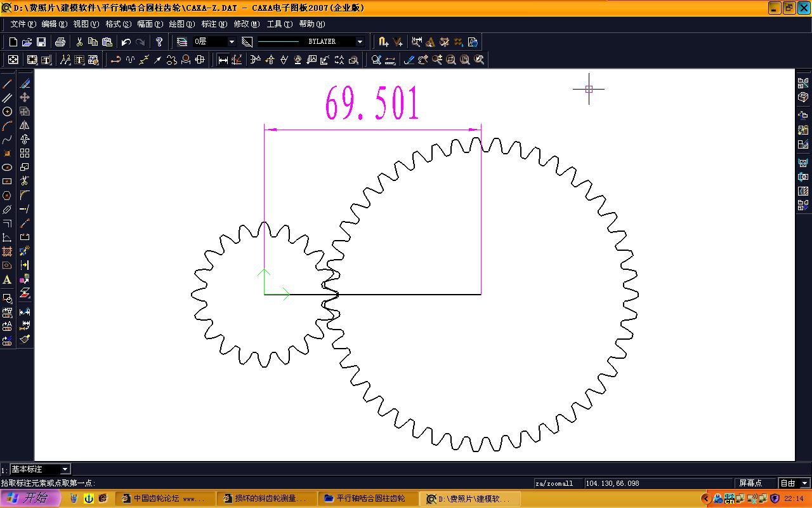The width and height of the screenshot is (812, 508).
Task: Paste from clipboard
Action: pos(107,42)
